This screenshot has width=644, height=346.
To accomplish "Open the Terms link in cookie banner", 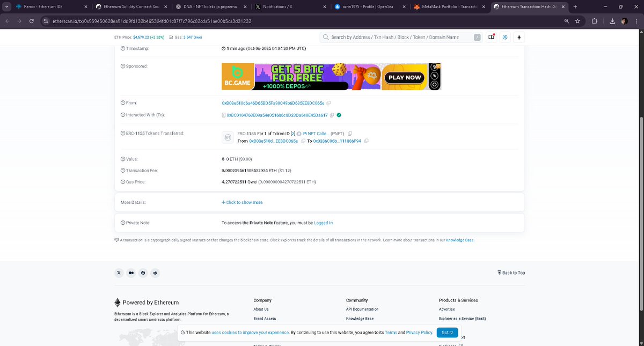I will [391, 333].
